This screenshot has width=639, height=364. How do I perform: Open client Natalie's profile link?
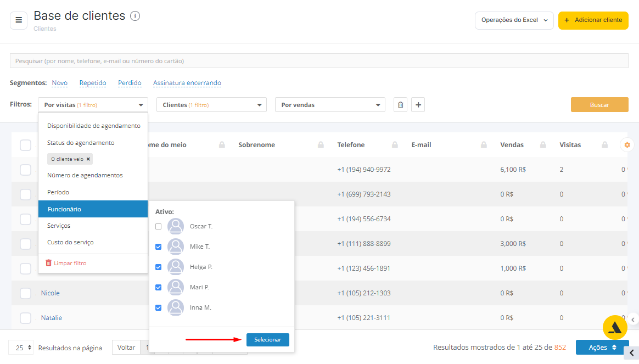[52, 318]
